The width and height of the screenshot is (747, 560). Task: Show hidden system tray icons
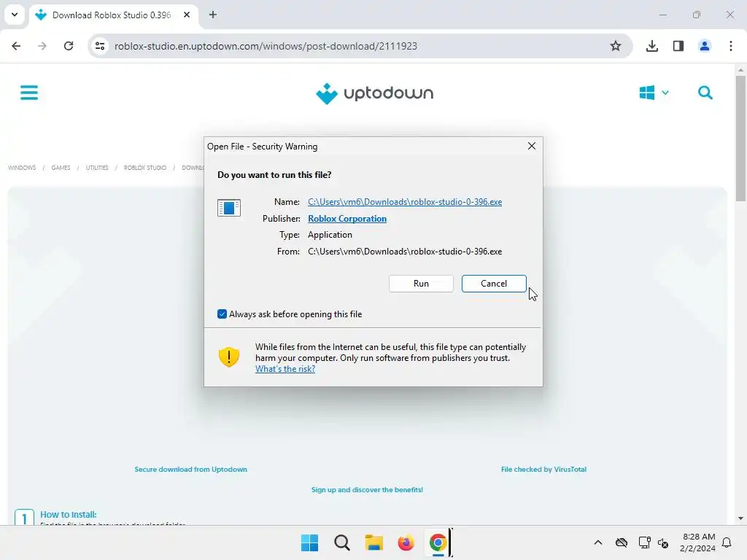pos(598,542)
